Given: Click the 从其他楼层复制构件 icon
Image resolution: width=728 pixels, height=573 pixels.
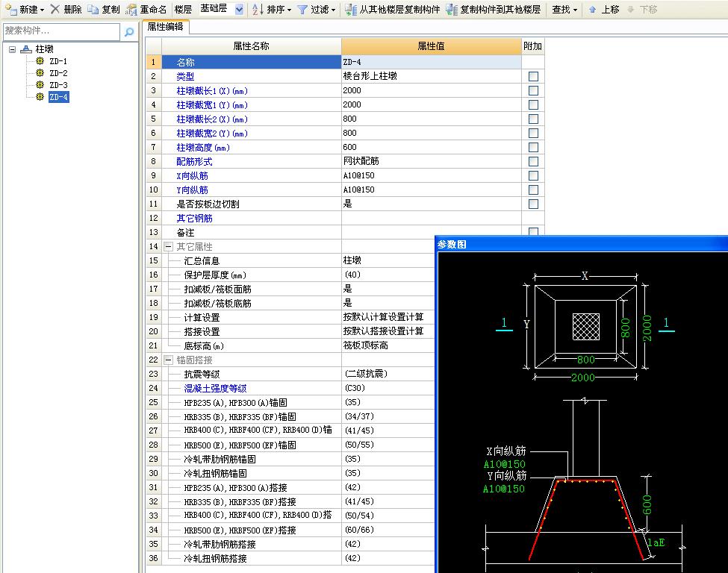Looking at the screenshot, I should click(x=351, y=10).
